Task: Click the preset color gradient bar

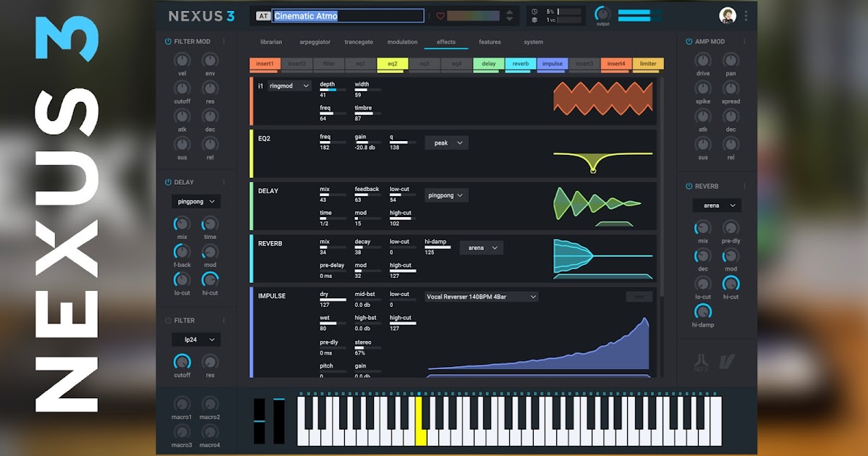Action: (x=473, y=16)
